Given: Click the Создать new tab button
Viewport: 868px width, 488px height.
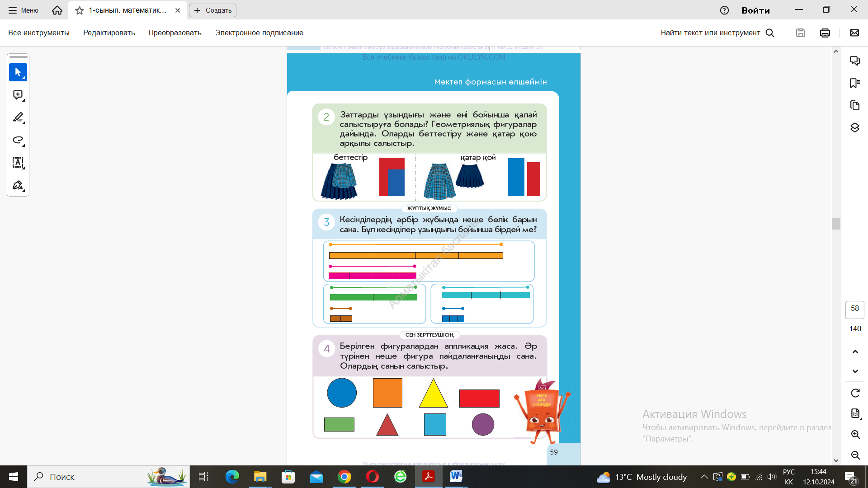Looking at the screenshot, I should tap(212, 10).
